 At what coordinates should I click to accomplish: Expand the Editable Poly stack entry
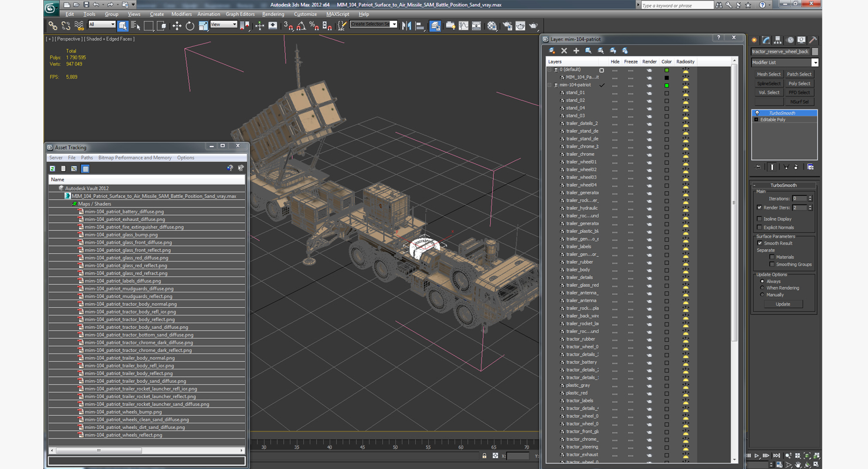pyautogui.click(x=757, y=120)
